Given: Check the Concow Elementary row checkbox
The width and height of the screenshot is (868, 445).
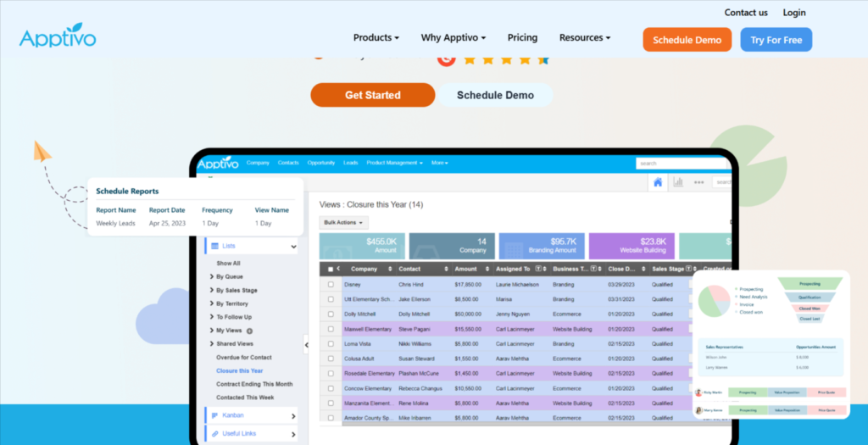Looking at the screenshot, I should [x=331, y=388].
